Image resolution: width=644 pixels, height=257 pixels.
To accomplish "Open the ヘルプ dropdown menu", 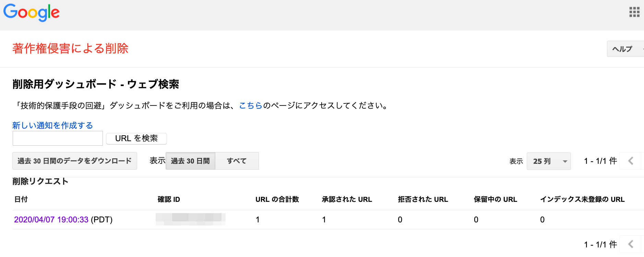I will 625,49.
